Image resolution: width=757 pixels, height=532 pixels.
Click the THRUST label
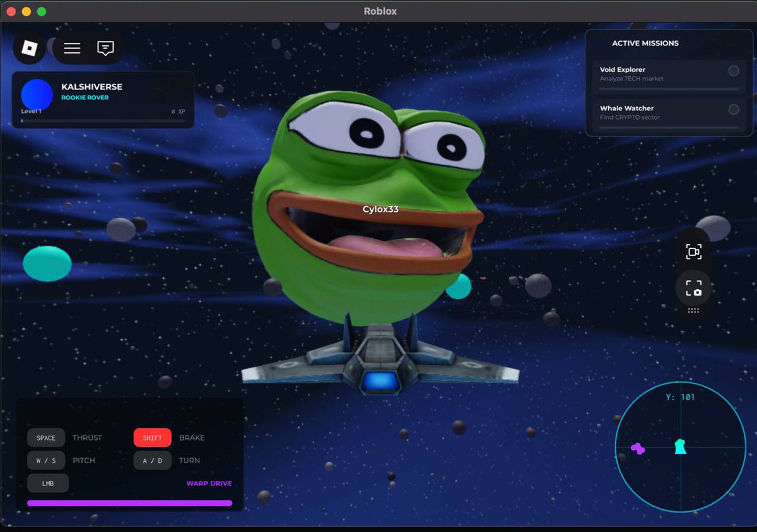coord(87,437)
